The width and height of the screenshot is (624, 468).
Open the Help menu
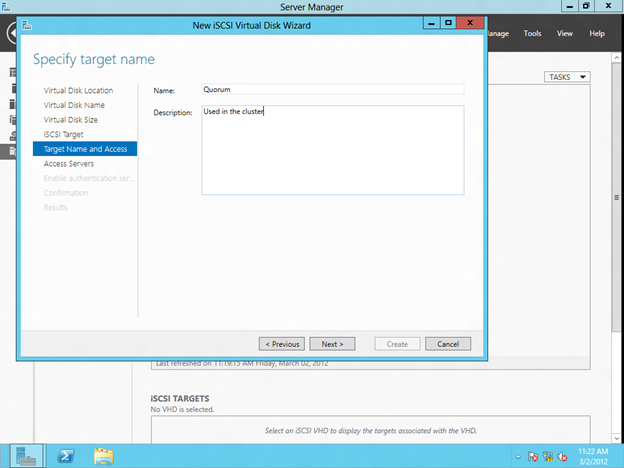597,33
